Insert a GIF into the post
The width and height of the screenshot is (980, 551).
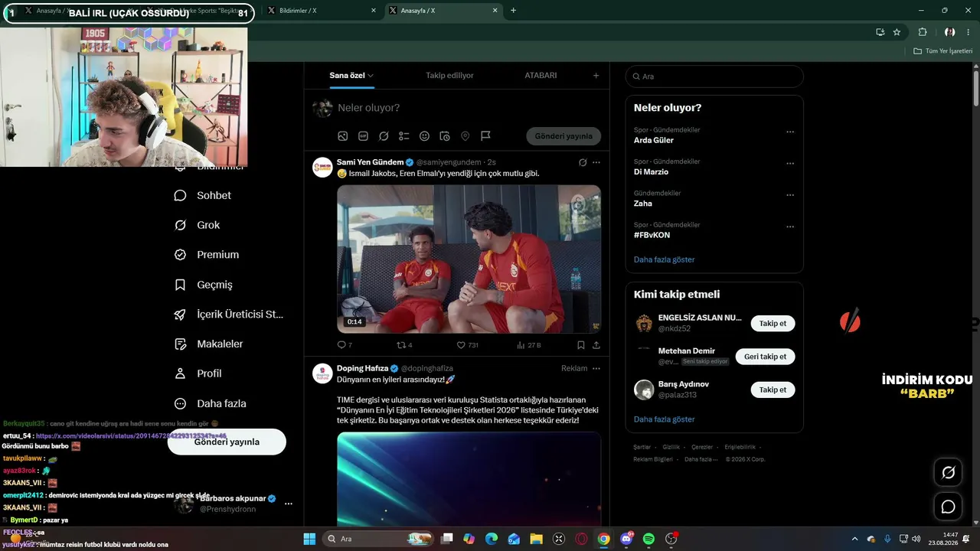[363, 136]
